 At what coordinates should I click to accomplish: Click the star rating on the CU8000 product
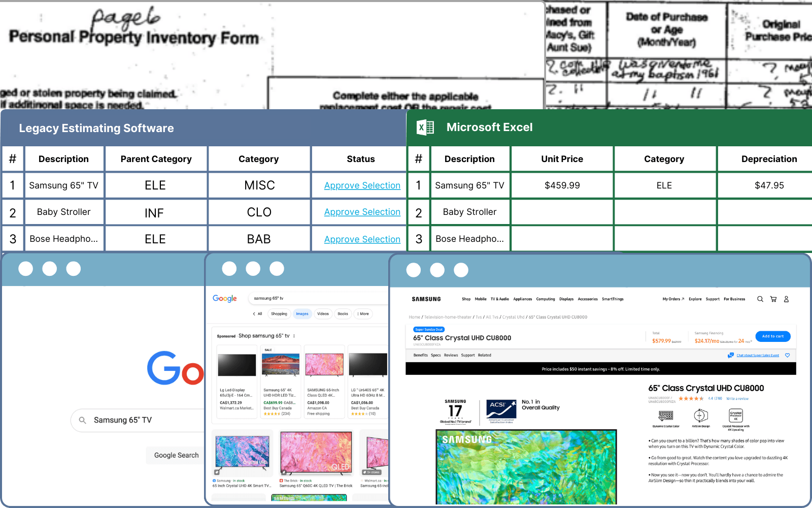[691, 398]
